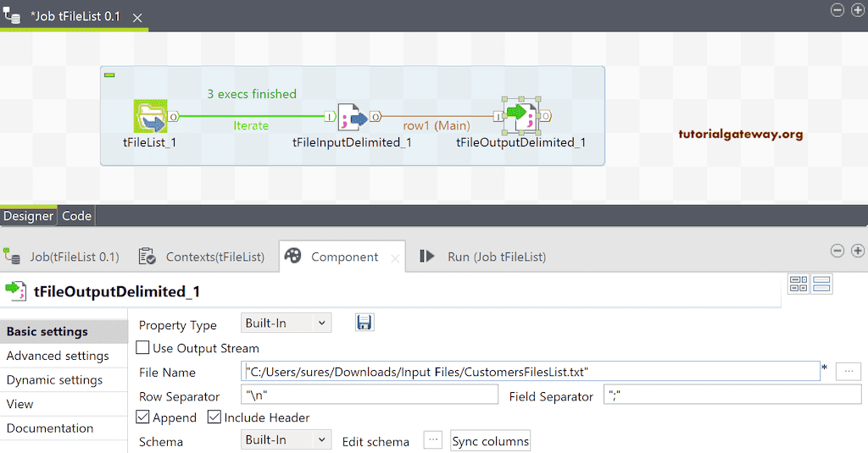Click the row1 (Main) connection label
This screenshot has height=453, width=868.
tap(437, 125)
